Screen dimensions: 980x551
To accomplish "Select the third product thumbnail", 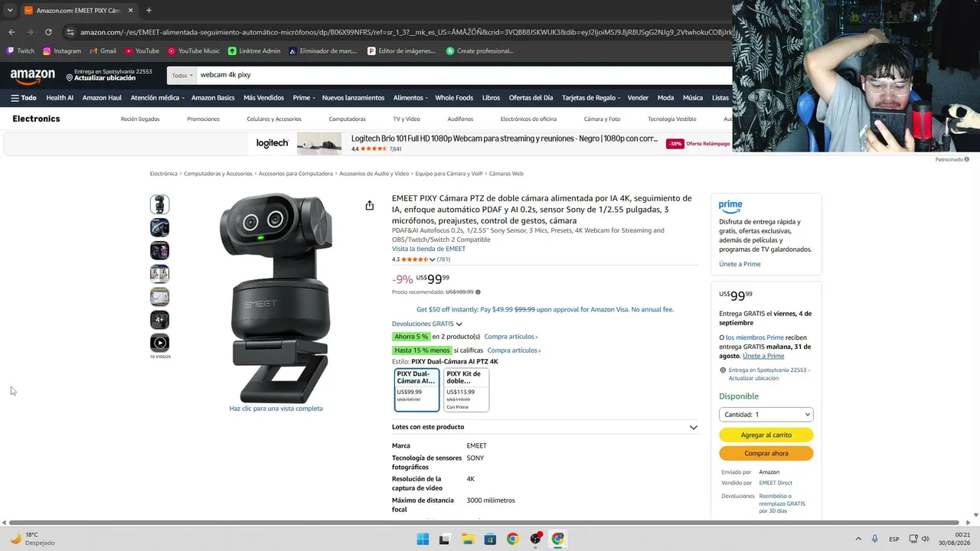I will (159, 250).
